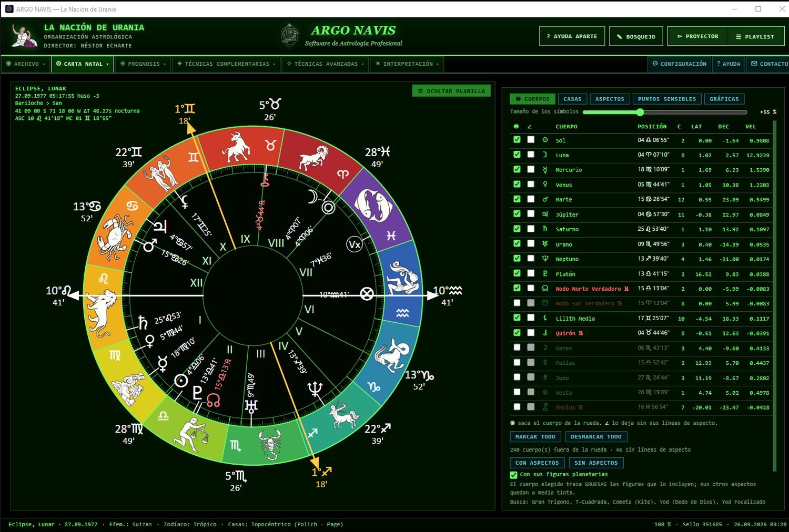Click the Desmarcar Todo button
Image resolution: width=789 pixels, height=532 pixels.
point(596,437)
